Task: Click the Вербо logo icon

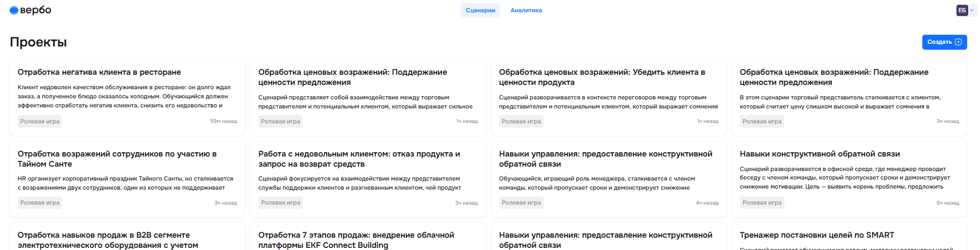Action: 14,10
